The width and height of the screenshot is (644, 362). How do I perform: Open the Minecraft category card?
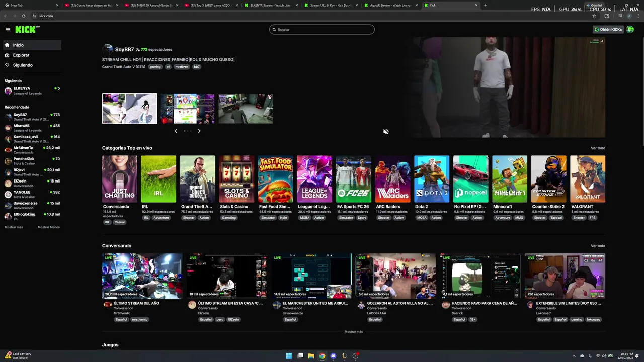pos(510,179)
